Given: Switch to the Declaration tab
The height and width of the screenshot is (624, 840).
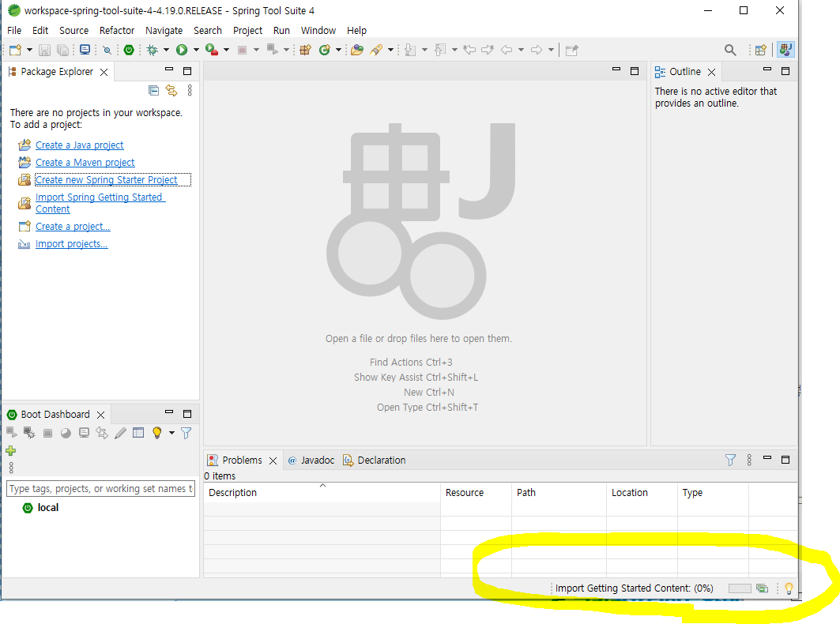Looking at the screenshot, I should tap(375, 460).
